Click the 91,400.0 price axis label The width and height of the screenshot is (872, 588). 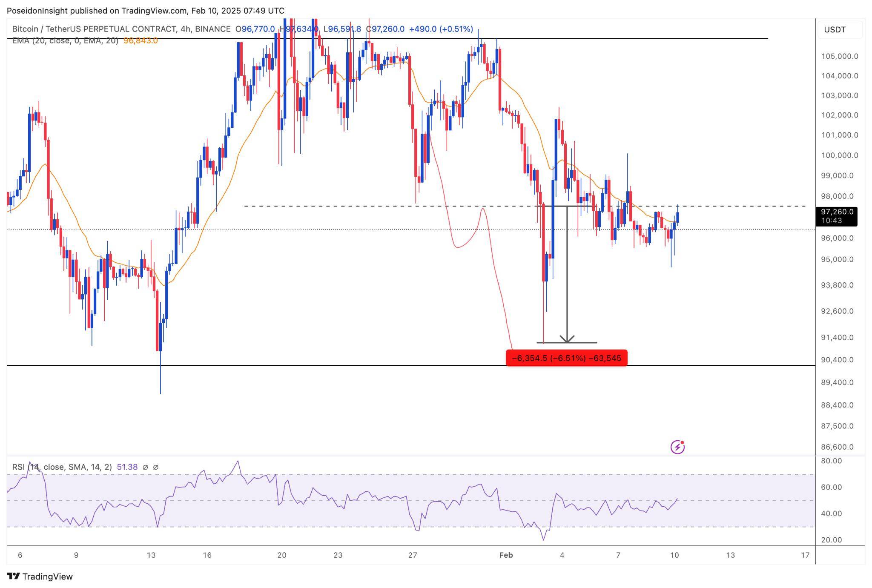837,337
